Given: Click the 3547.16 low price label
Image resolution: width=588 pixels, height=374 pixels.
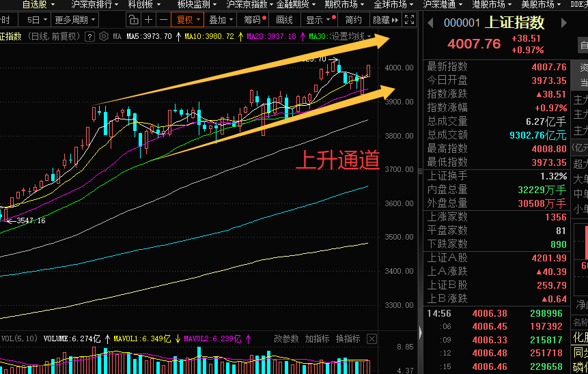Looking at the screenshot, I should point(31,220).
